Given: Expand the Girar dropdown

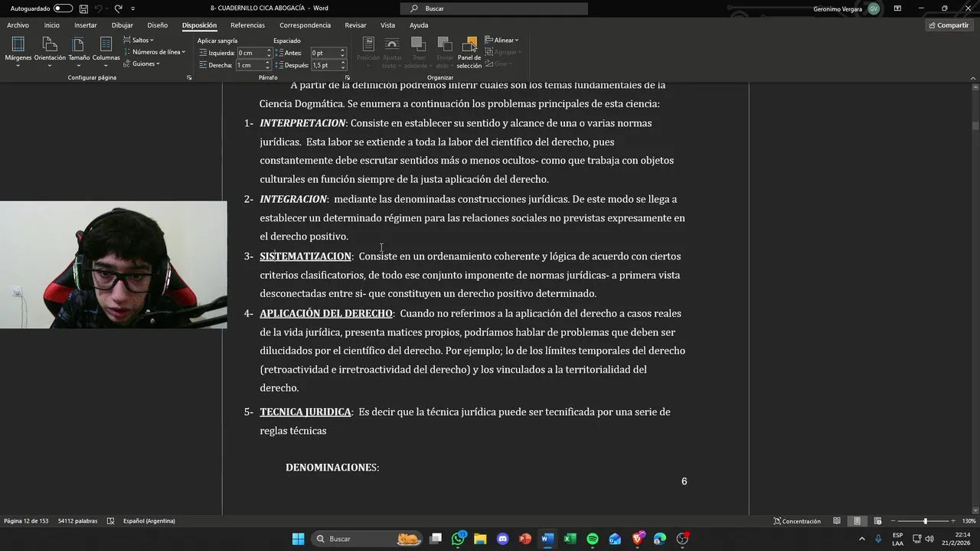Looking at the screenshot, I should [498, 64].
